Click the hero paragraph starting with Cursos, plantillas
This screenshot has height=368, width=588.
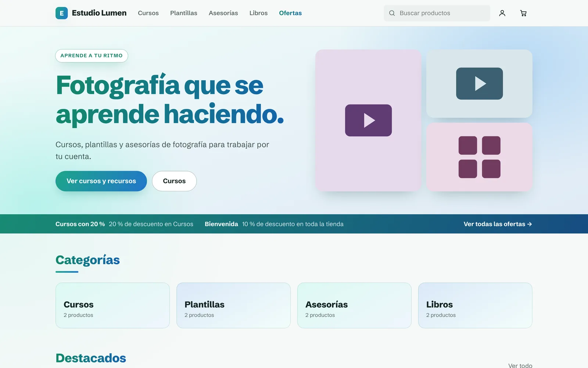pos(162,151)
